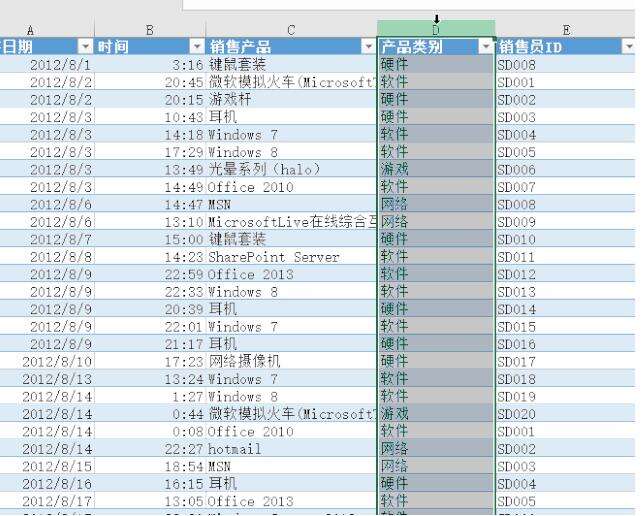Open the 产品类别 filter dropdown arrow
The width and height of the screenshot is (642, 516).
pos(486,46)
